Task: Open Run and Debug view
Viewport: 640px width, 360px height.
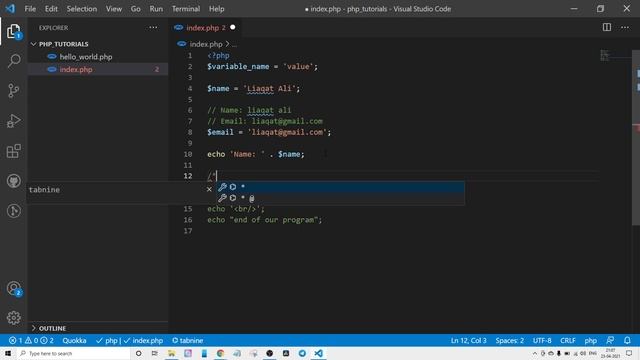Action: click(13, 121)
